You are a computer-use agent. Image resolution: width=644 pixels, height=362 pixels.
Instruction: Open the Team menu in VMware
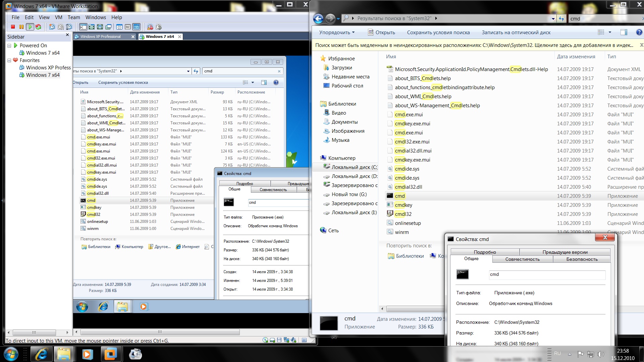74,17
